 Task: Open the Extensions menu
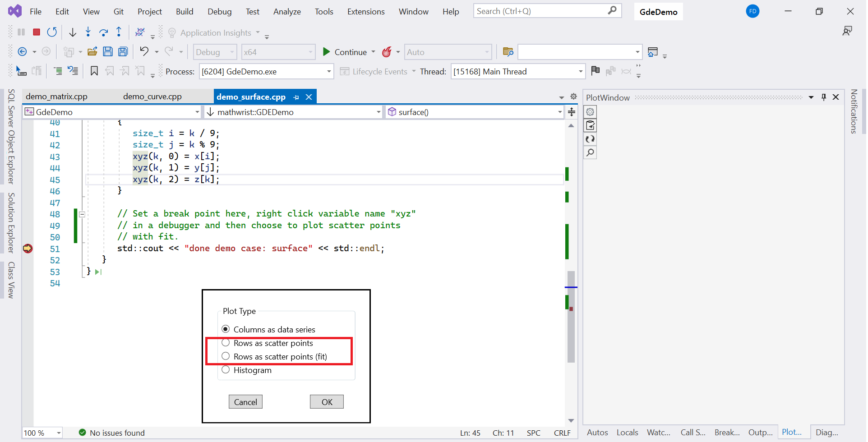(366, 12)
